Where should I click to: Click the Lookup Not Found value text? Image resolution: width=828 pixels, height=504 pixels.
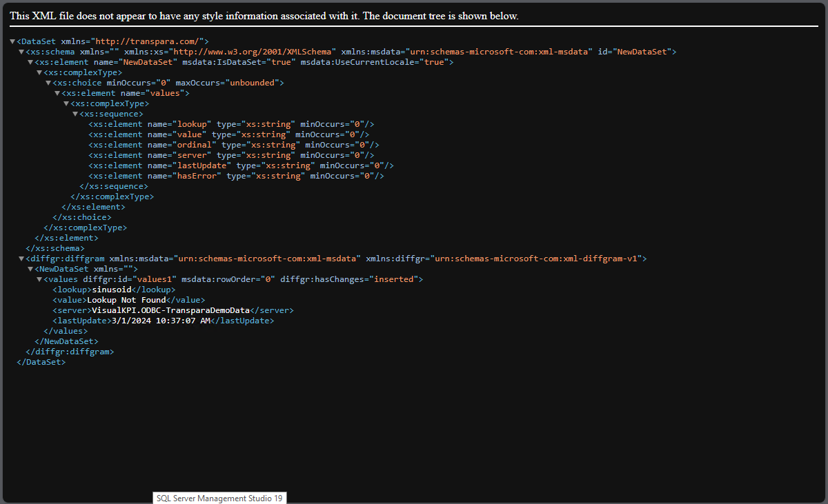pyautogui.click(x=126, y=300)
